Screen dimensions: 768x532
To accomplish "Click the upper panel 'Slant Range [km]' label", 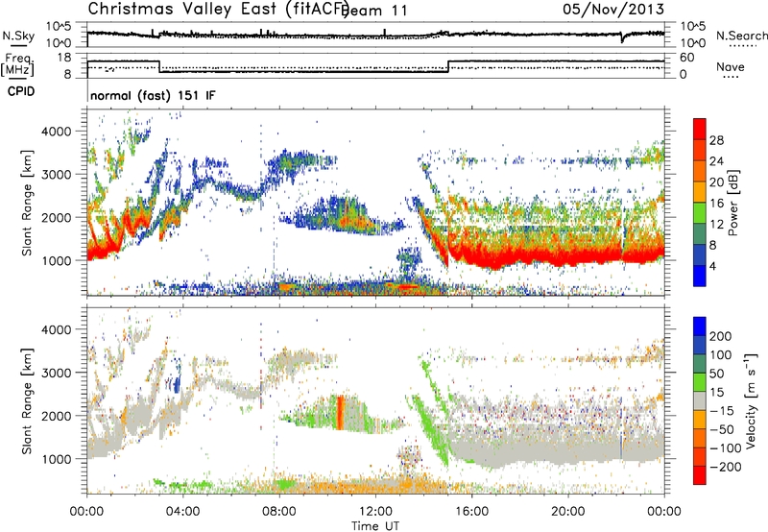I will pyautogui.click(x=27, y=203).
